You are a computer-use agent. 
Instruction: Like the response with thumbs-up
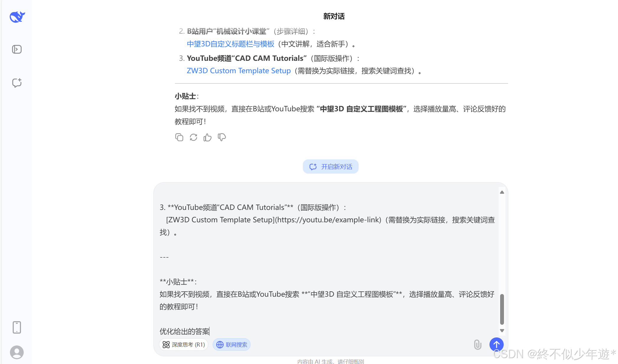click(207, 137)
